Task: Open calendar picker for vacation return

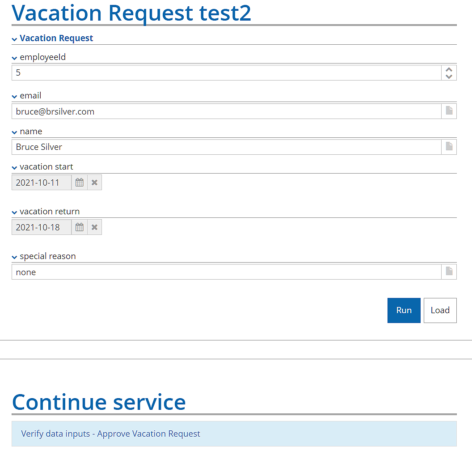Action: point(80,227)
